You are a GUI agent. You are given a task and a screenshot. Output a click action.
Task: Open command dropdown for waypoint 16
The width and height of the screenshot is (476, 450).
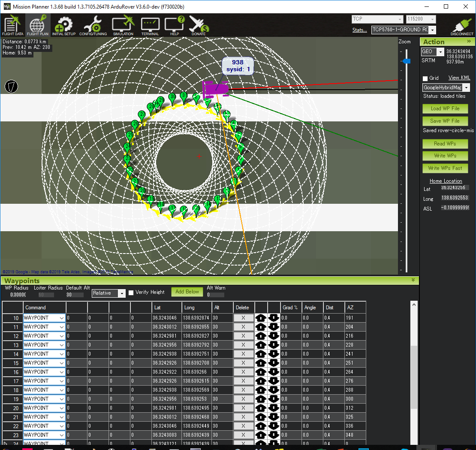(62, 372)
